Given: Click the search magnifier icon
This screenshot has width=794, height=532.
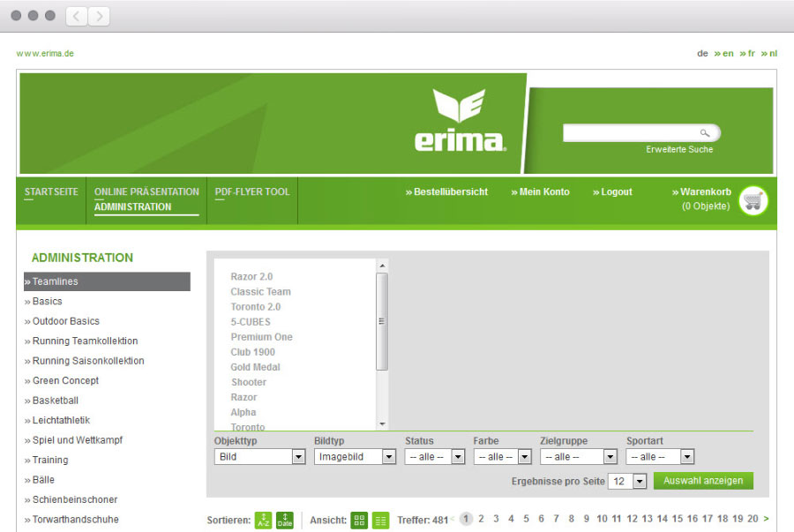Looking at the screenshot, I should tap(704, 133).
